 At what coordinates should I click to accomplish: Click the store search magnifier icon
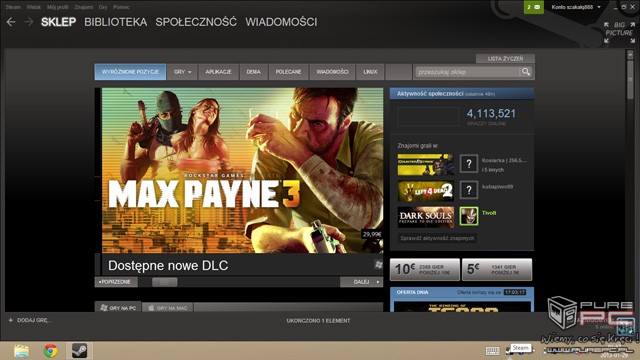tap(526, 72)
